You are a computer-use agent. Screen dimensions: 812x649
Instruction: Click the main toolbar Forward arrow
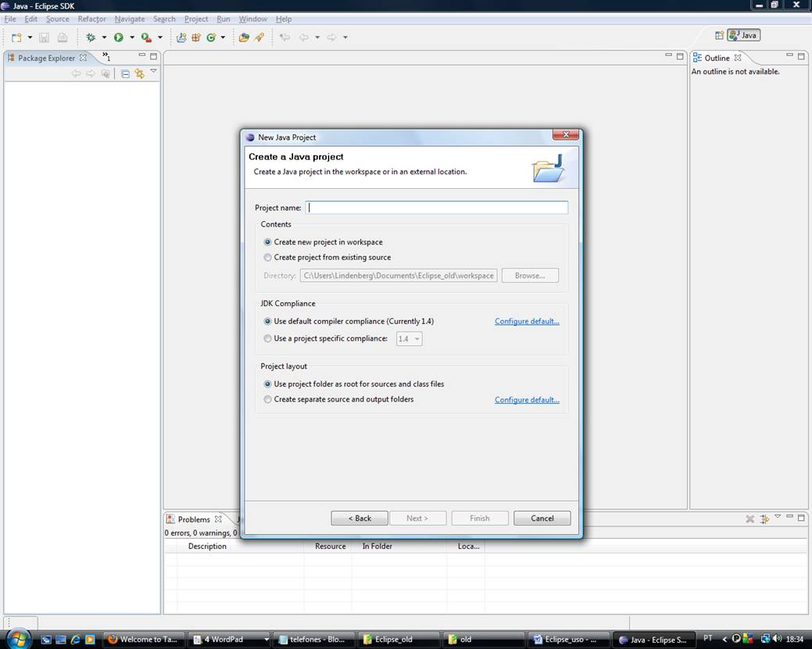331,37
